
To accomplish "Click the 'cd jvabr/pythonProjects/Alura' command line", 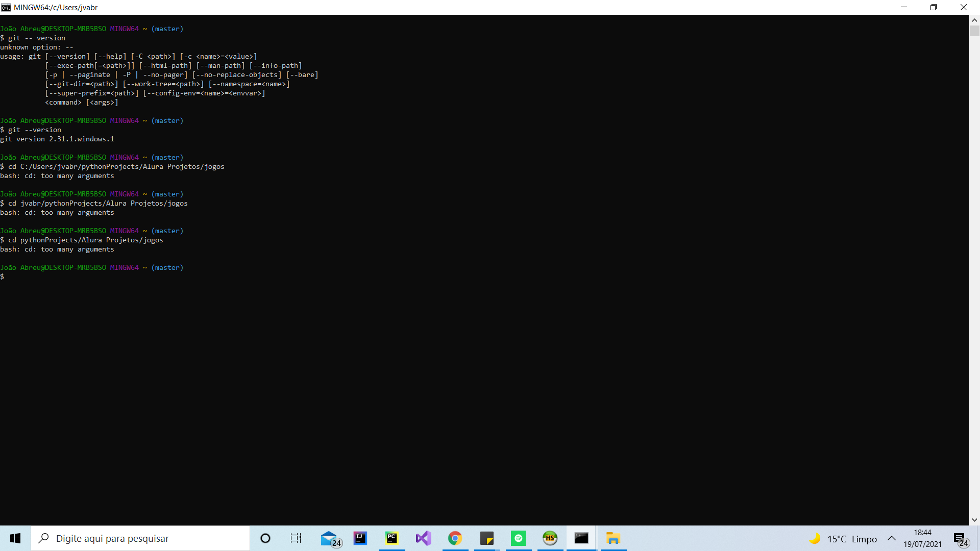I will 94,204.
